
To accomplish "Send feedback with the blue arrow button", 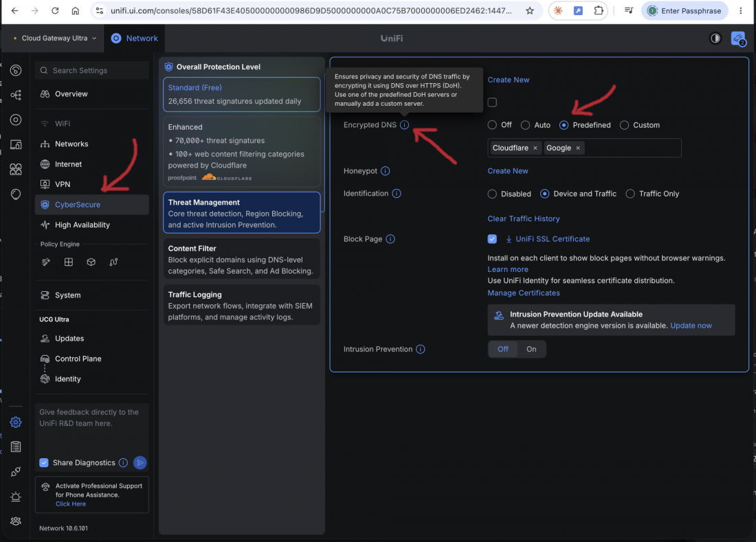I will tap(140, 462).
